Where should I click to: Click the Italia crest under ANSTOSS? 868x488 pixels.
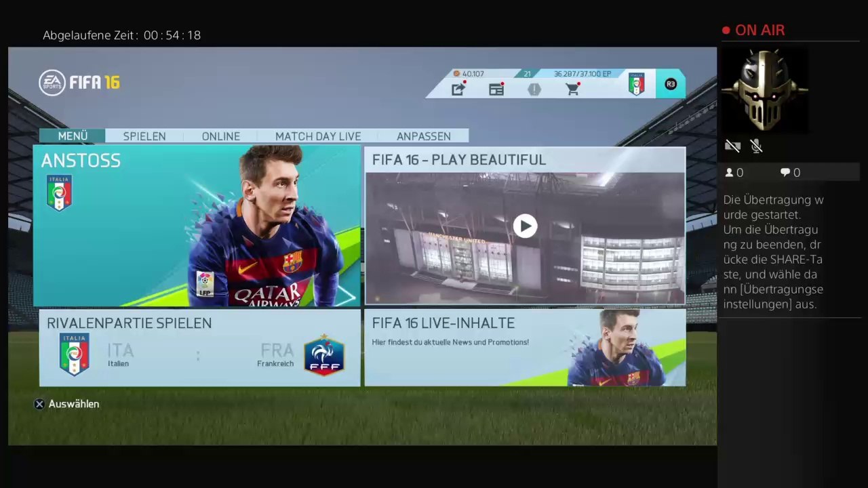click(x=59, y=193)
